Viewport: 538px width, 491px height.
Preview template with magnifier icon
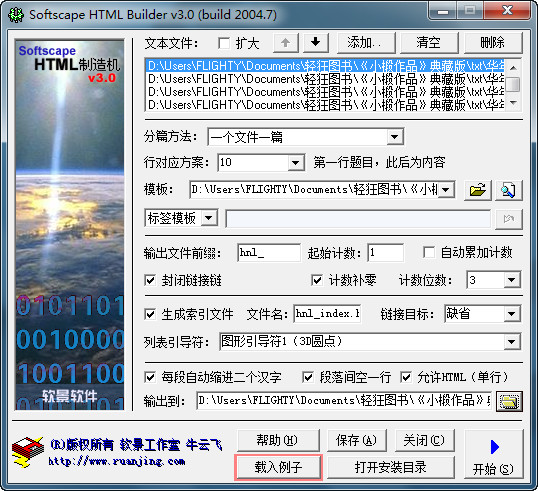(508, 190)
